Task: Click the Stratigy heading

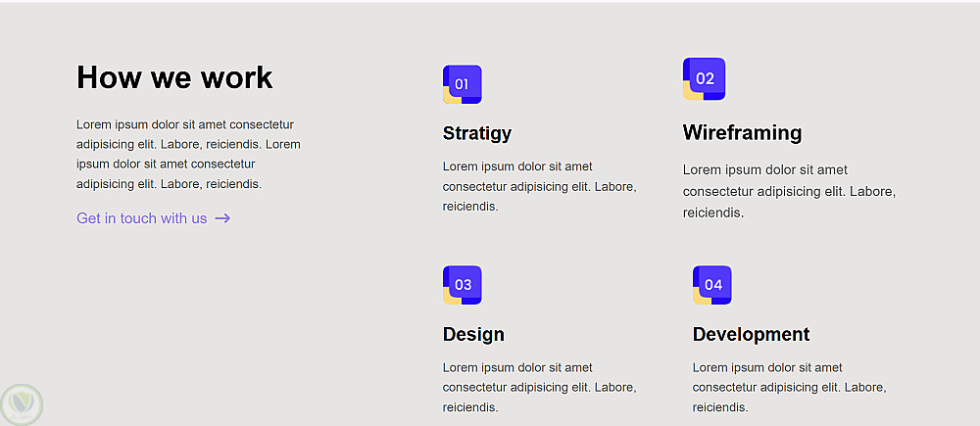Action: click(x=477, y=133)
